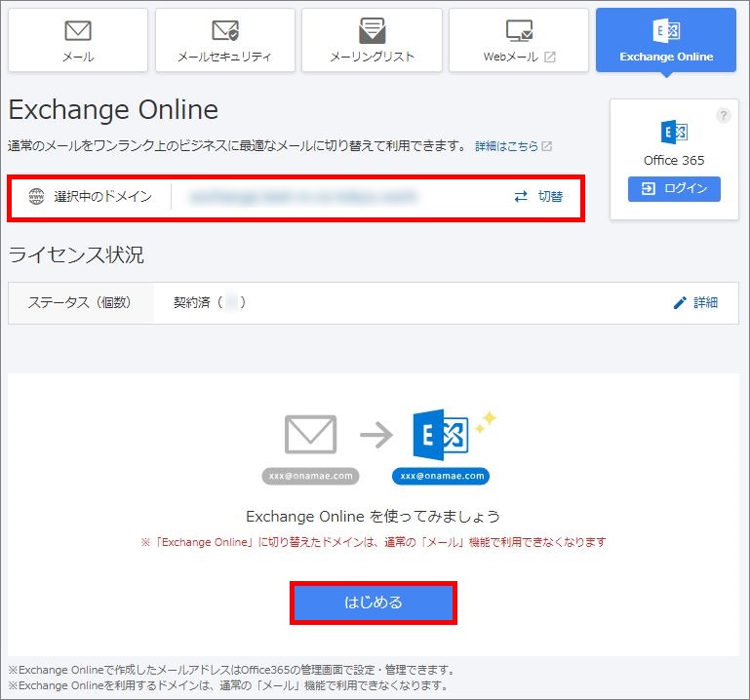Viewport: 750px width, 700px height.
Task: Click the swap arrows icon beside 切替
Action: coord(521,196)
